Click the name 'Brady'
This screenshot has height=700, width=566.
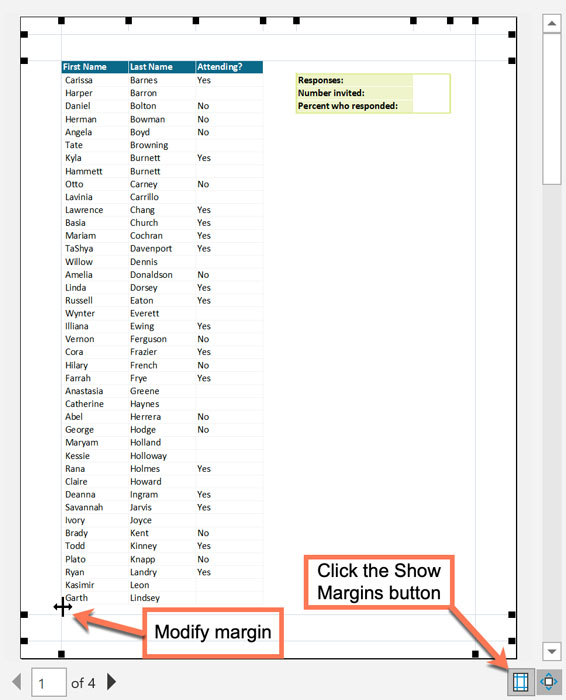coord(76,533)
